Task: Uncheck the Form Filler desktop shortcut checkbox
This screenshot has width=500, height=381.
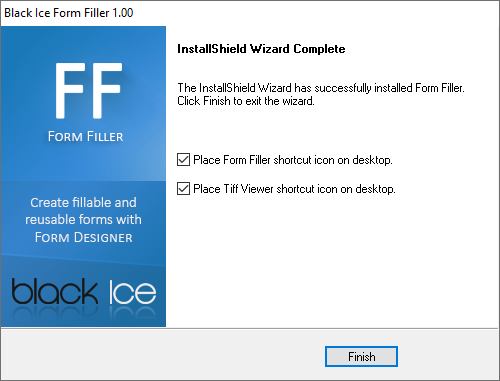Action: (183, 160)
